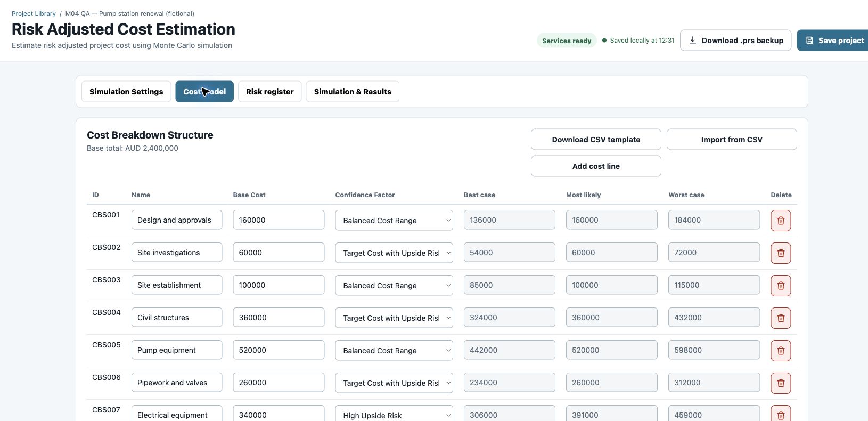
Task: Download the CSV template
Action: 596,140
